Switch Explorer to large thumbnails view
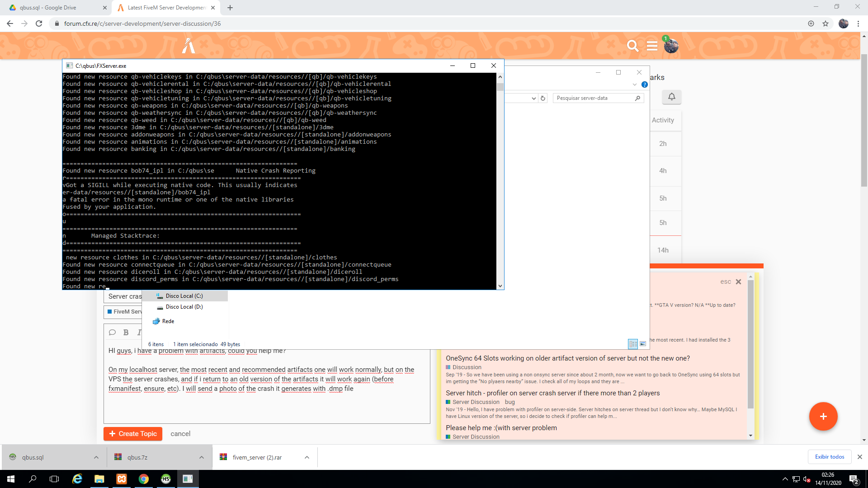868x488 pixels. coord(642,344)
